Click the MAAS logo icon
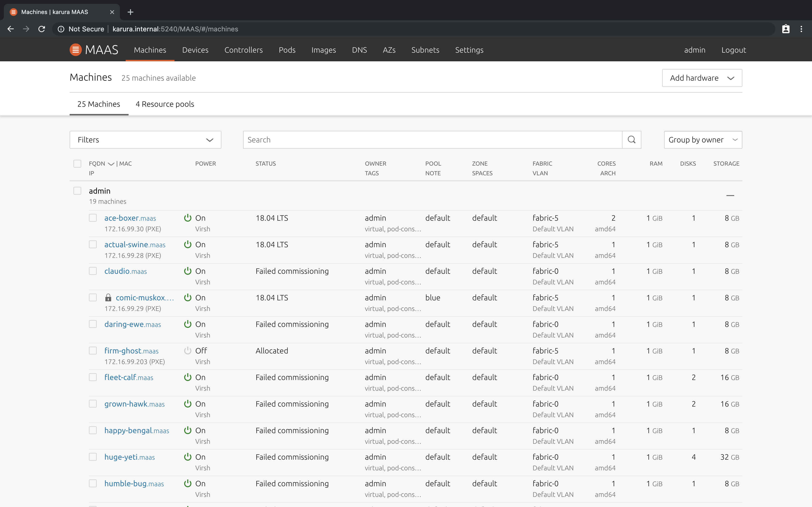The width and height of the screenshot is (812, 507). tap(75, 50)
